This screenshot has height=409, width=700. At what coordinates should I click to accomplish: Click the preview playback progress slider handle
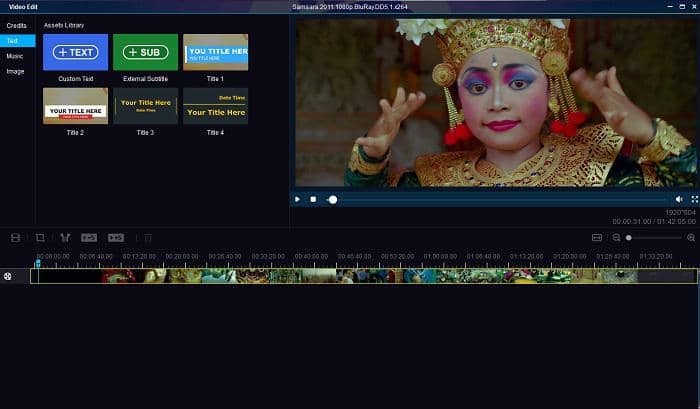click(x=333, y=200)
